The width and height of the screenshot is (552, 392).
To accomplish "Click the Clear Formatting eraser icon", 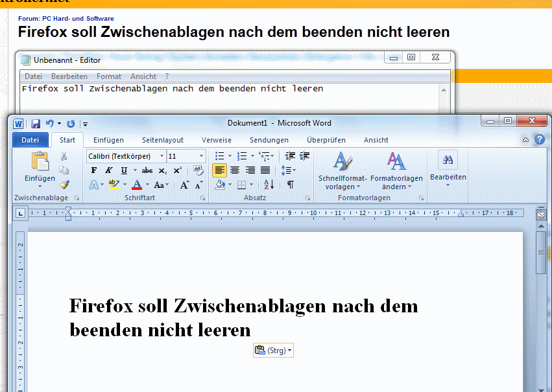I will tap(198, 170).
